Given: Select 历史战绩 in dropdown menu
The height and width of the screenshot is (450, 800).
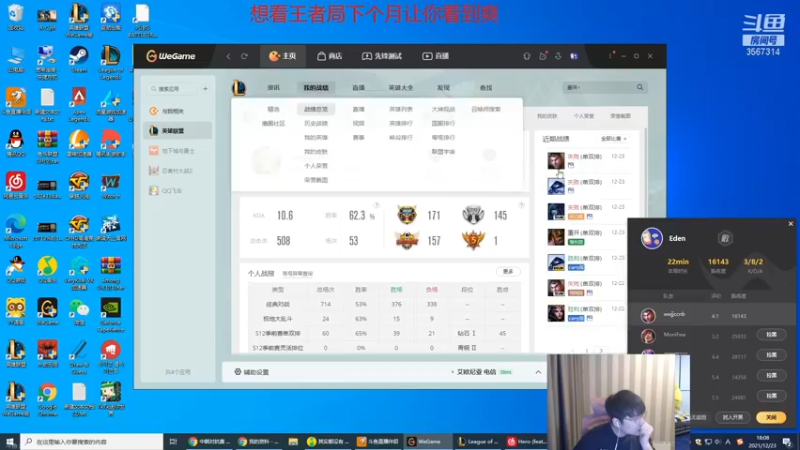Looking at the screenshot, I should [x=316, y=123].
